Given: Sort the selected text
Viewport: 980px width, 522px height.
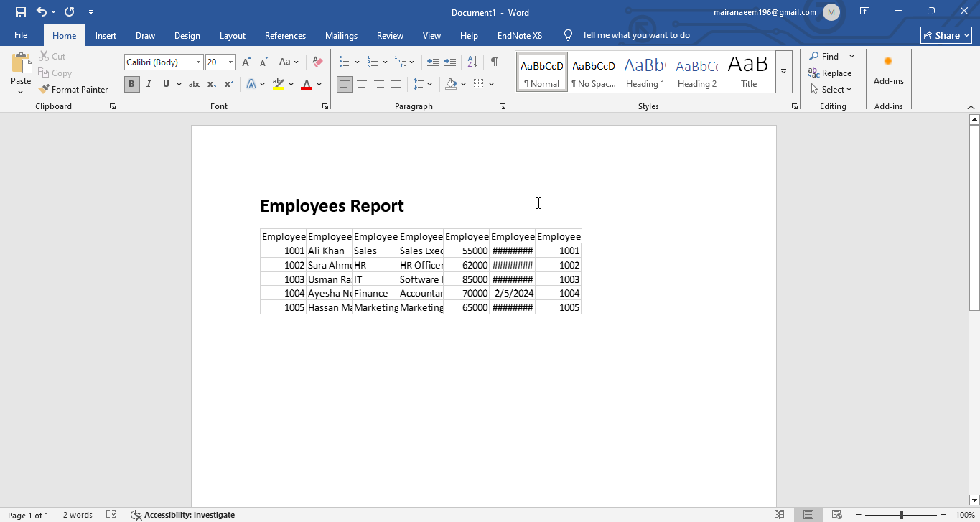Looking at the screenshot, I should pyautogui.click(x=472, y=62).
